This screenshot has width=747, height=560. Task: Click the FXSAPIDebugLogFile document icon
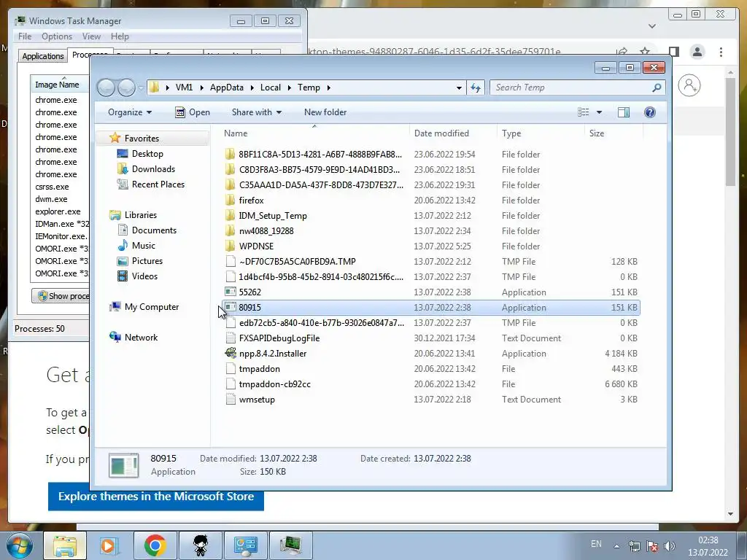pyautogui.click(x=231, y=338)
